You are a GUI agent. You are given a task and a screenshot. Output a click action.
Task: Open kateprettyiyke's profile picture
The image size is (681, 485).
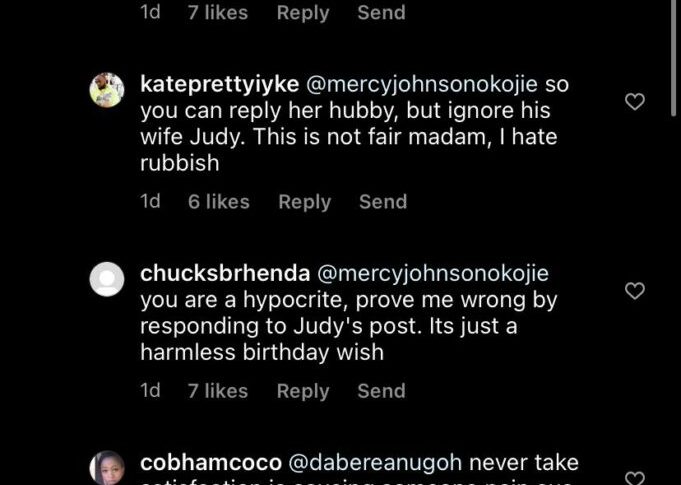107,90
